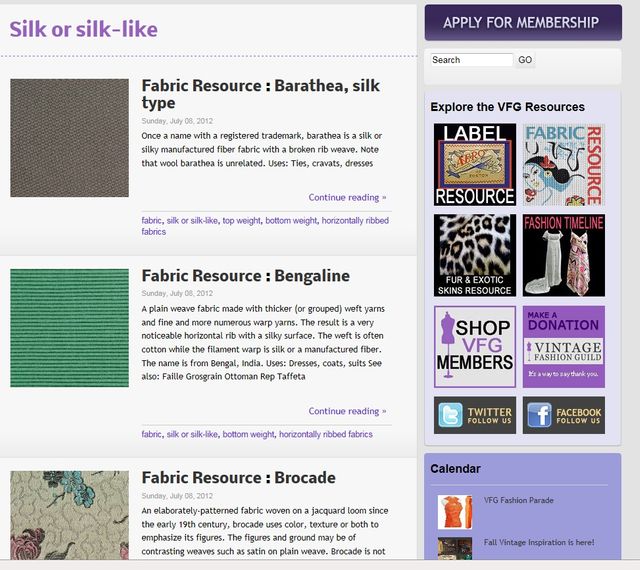Click the Shop VFG Members icon
The image size is (640, 570).
pos(475,346)
